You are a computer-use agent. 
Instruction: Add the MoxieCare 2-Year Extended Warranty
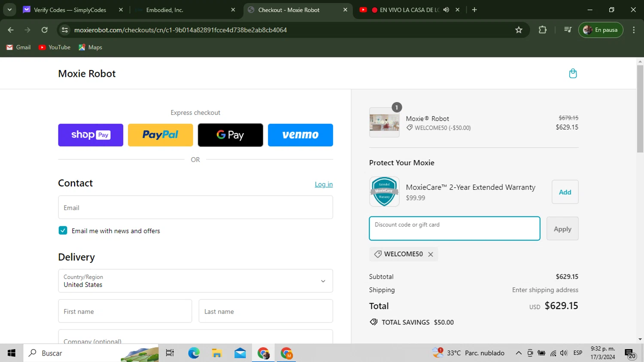(565, 192)
